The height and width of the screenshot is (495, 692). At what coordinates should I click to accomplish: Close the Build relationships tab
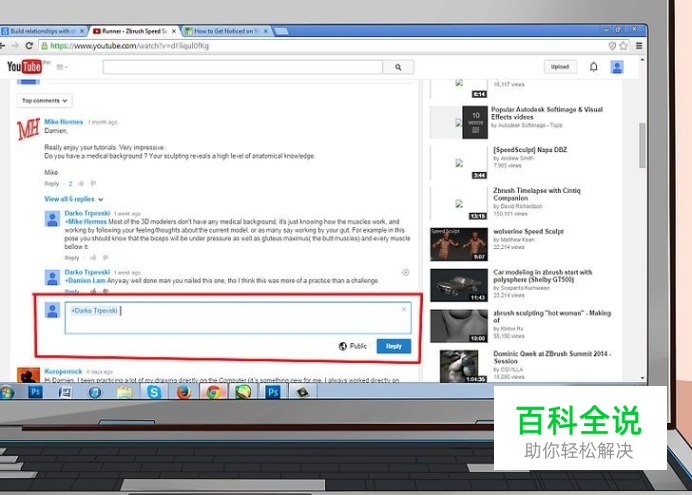82,31
